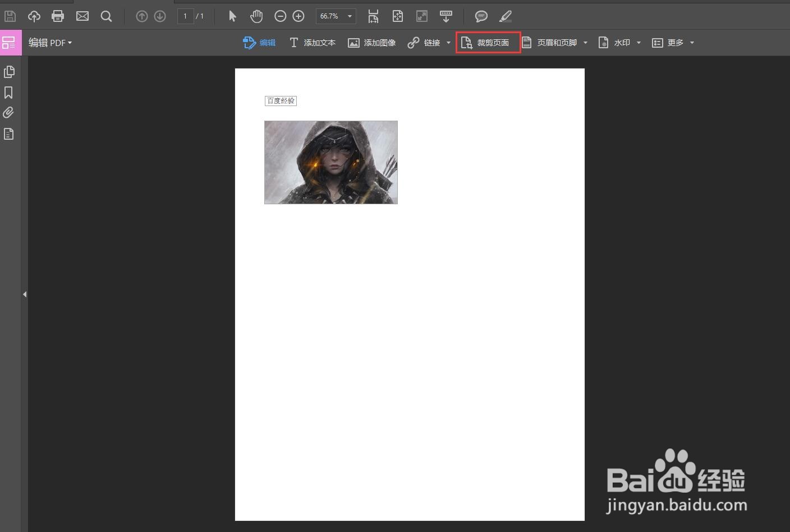Click the upload to cloud icon

pos(34,16)
